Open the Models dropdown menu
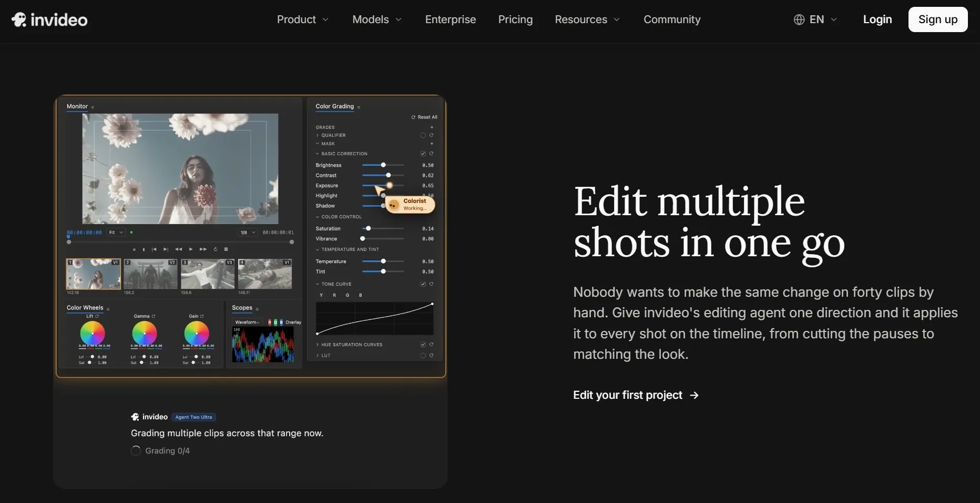Screen dimensions: 980x503 click(x=377, y=19)
